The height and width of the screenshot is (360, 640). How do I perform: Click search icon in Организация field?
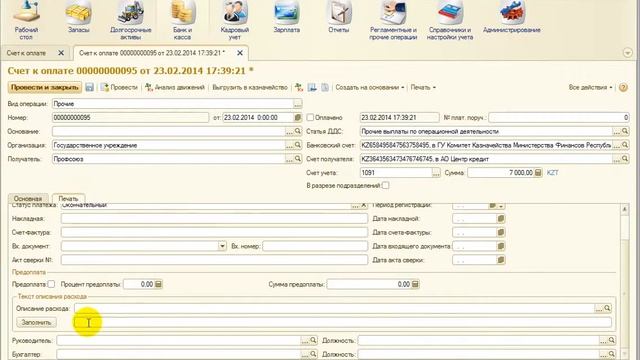click(298, 145)
